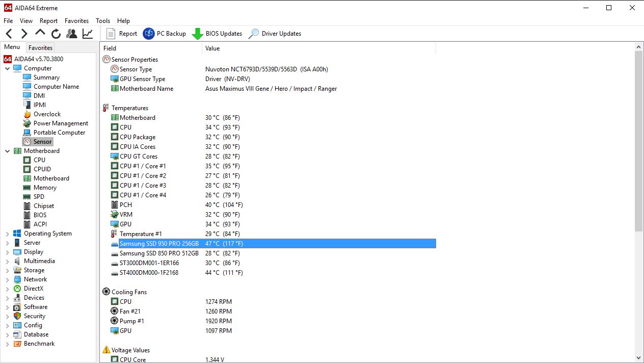Expand the Server tree node
The height and width of the screenshot is (363, 644).
(x=7, y=243)
